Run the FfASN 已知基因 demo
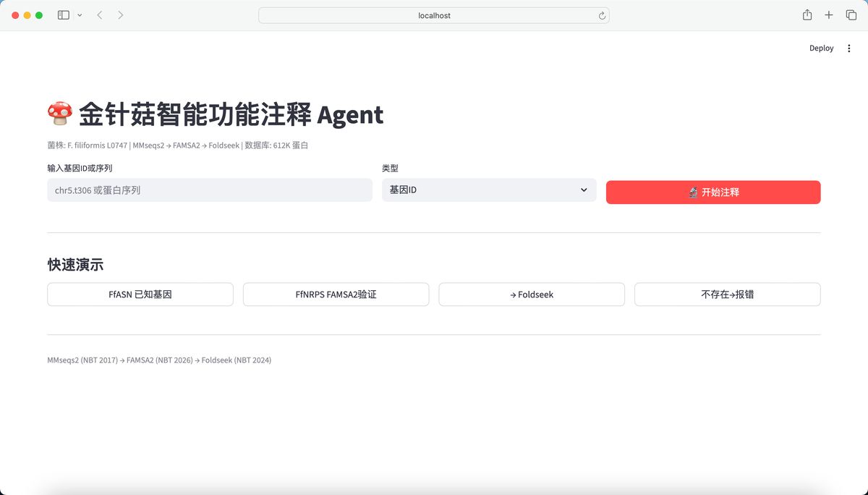 (140, 295)
